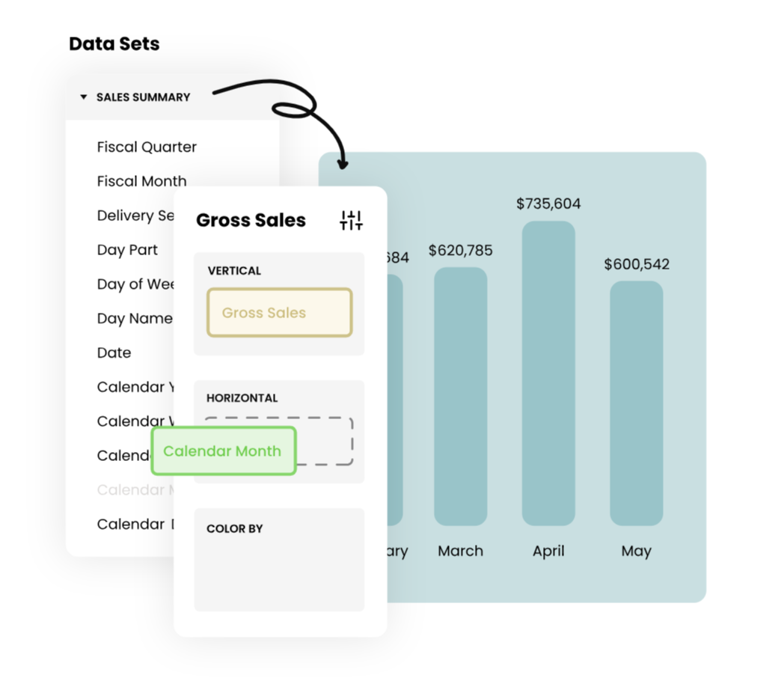Select the April bar showing $735,604
This screenshot has height=681, width=784.
548,374
